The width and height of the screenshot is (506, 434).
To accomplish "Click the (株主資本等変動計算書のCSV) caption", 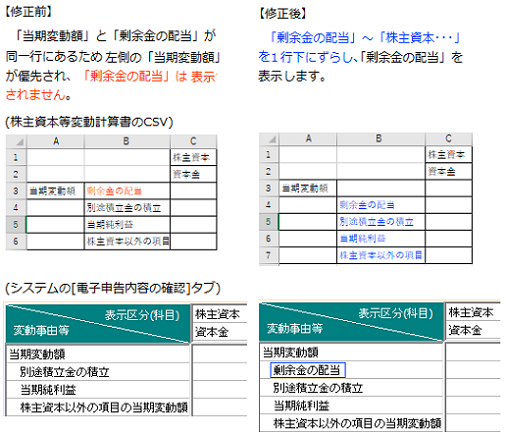I will [x=89, y=122].
